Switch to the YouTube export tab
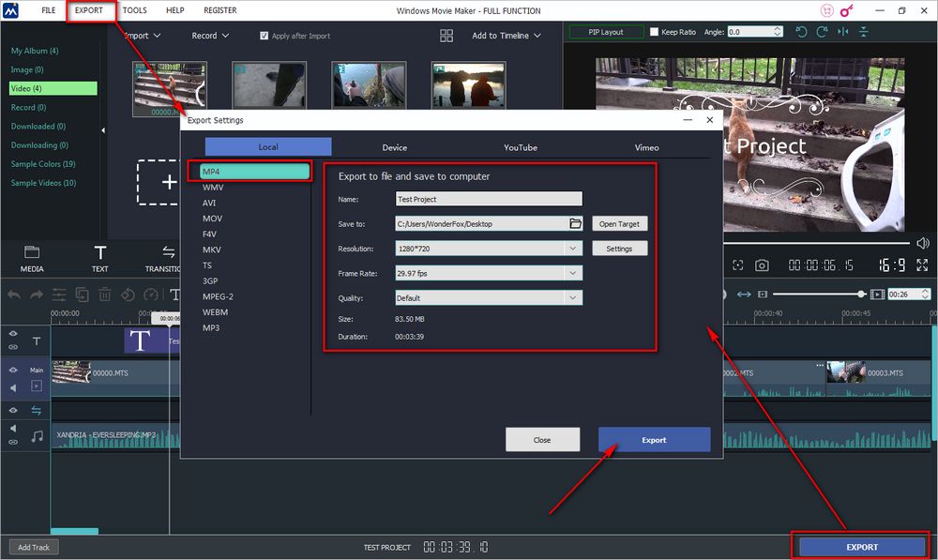Viewport: 938px width, 560px height. coord(520,147)
